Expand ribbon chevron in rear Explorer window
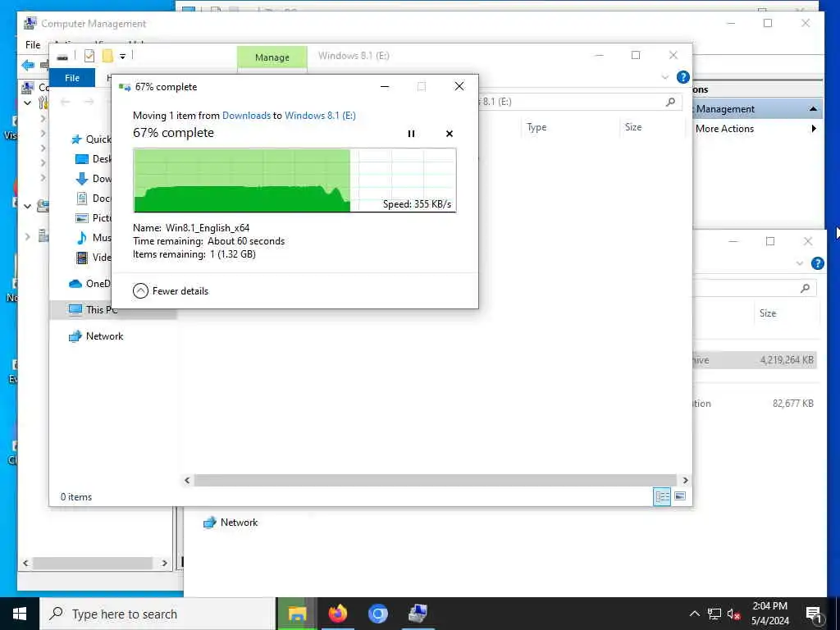The height and width of the screenshot is (630, 840). (799, 263)
